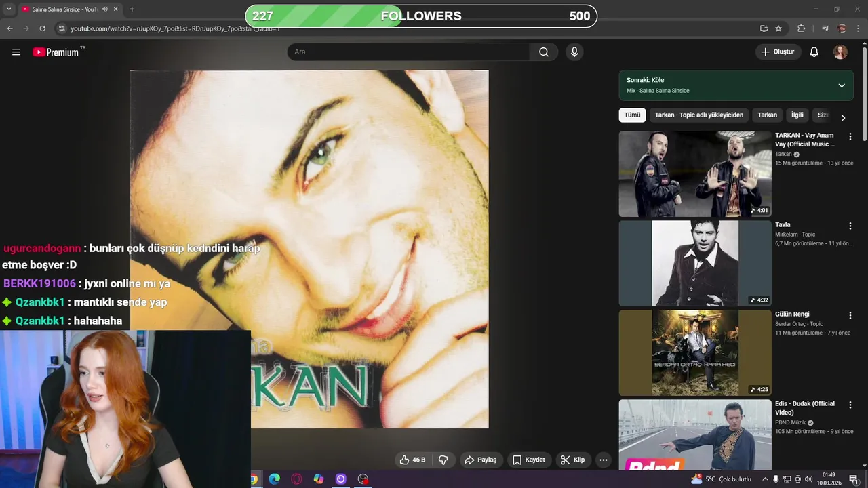Viewport: 868px width, 488px height.
Task: Open Microsoft Edge from taskbar
Action: 274,479
